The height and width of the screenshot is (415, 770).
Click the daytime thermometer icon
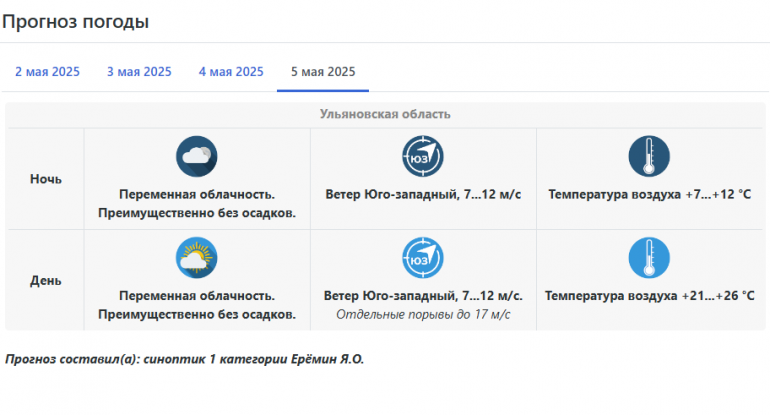pos(648,258)
